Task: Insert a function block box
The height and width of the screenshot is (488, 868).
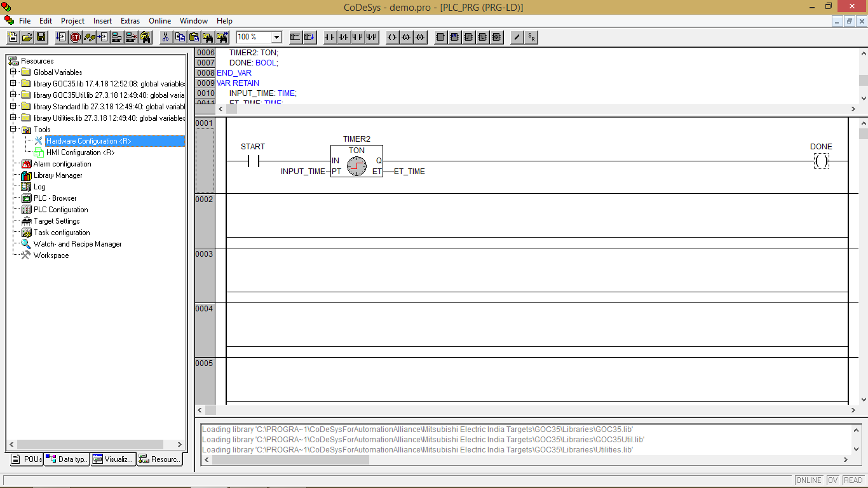Action: [x=440, y=37]
